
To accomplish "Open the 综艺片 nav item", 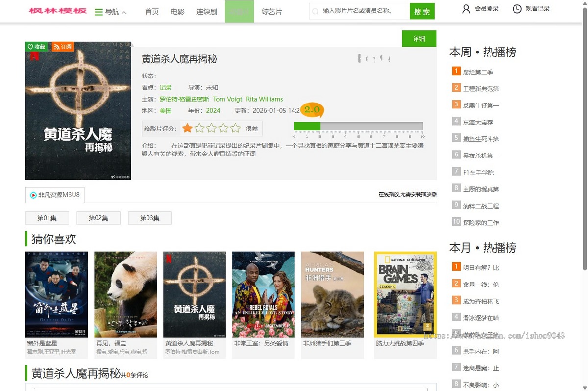I will click(272, 11).
